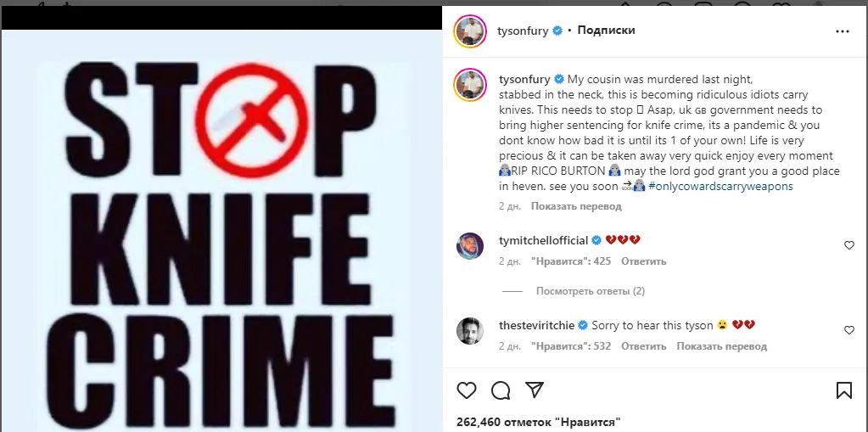The image size is (868, 432).
Task: Open the three-dot more options menu
Action: (842, 31)
